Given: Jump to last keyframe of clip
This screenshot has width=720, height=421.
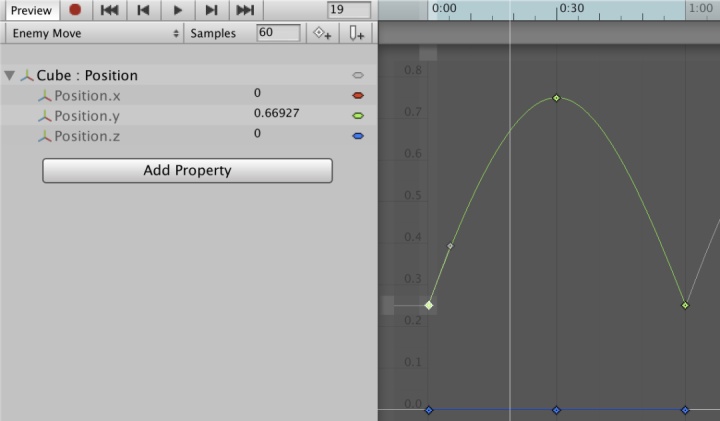Looking at the screenshot, I should pyautogui.click(x=245, y=10).
